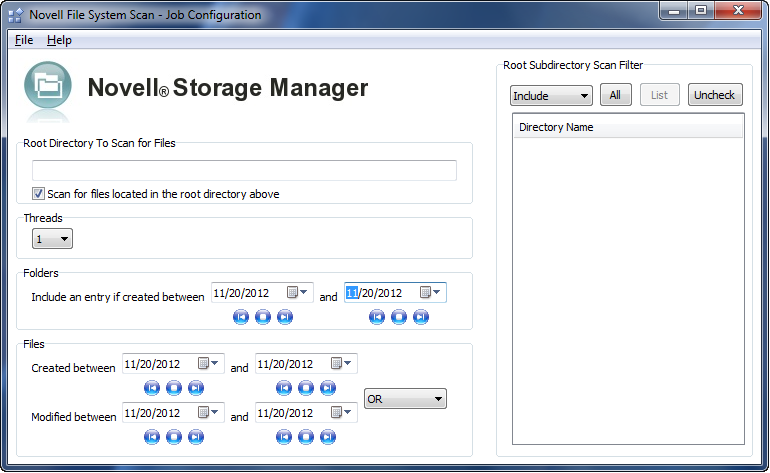Click next-day button under Files Created end date
770x473 pixels.
pyautogui.click(x=328, y=388)
